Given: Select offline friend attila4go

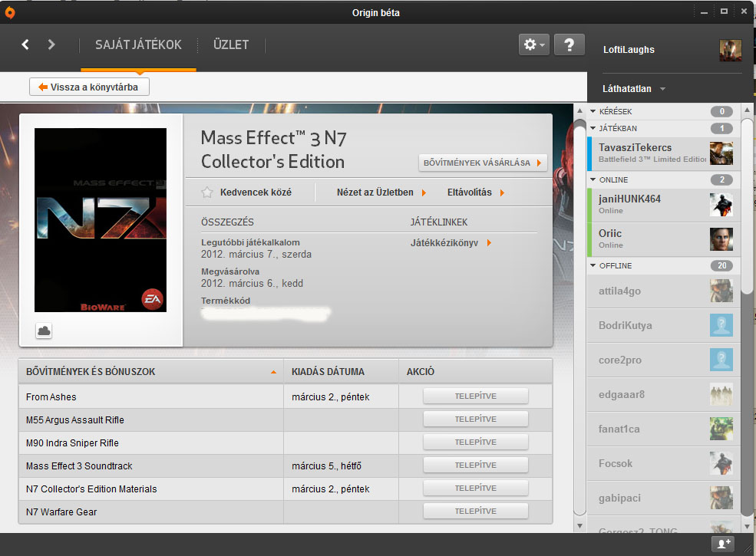Looking at the screenshot, I should (663, 291).
